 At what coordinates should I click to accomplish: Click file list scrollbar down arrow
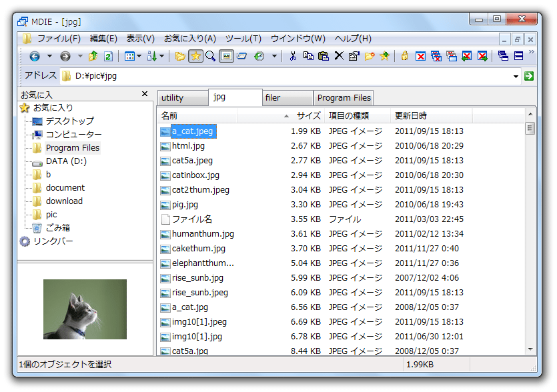tap(530, 349)
